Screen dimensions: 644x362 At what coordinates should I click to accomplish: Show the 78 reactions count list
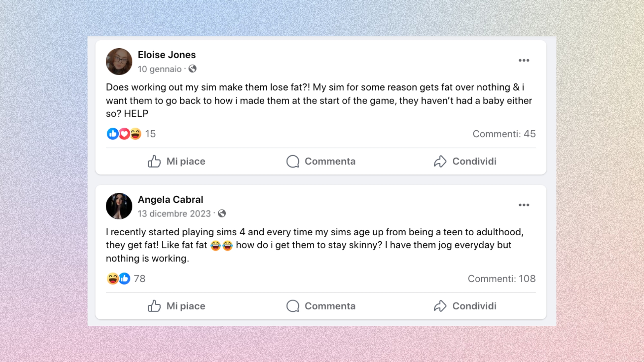140,279
